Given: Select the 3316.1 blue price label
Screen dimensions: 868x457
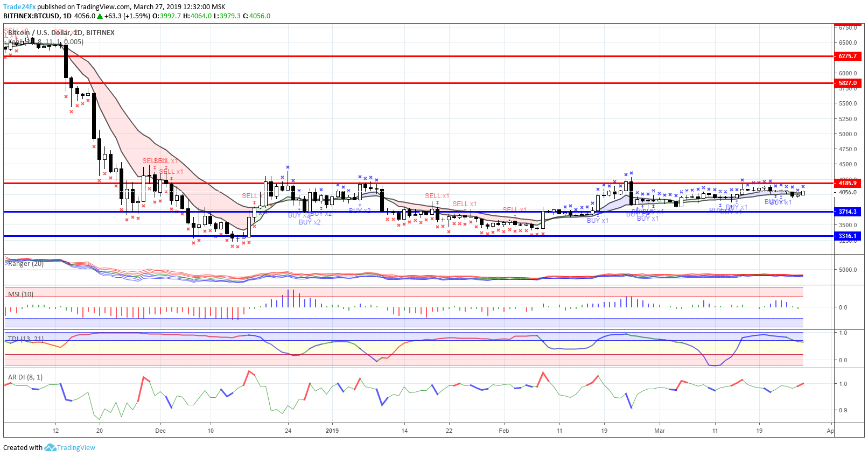Looking at the screenshot, I should [x=848, y=236].
